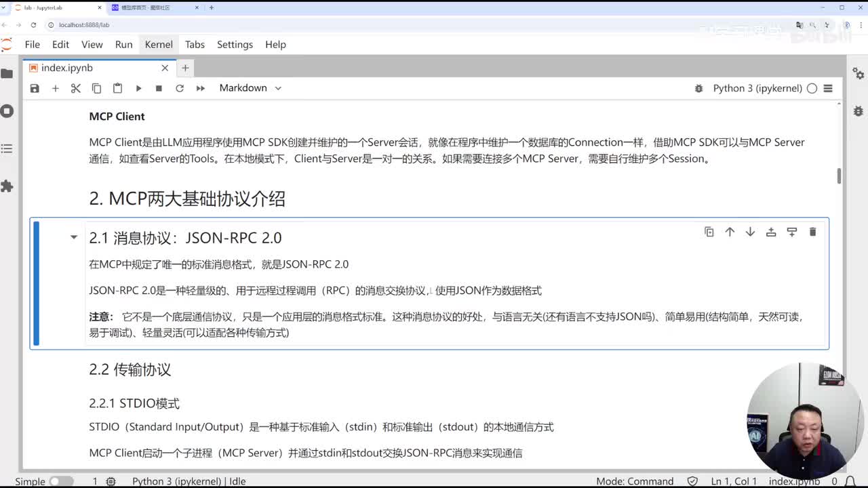868x488 pixels.
Task: Restart kernel and run all cells
Action: point(201,88)
